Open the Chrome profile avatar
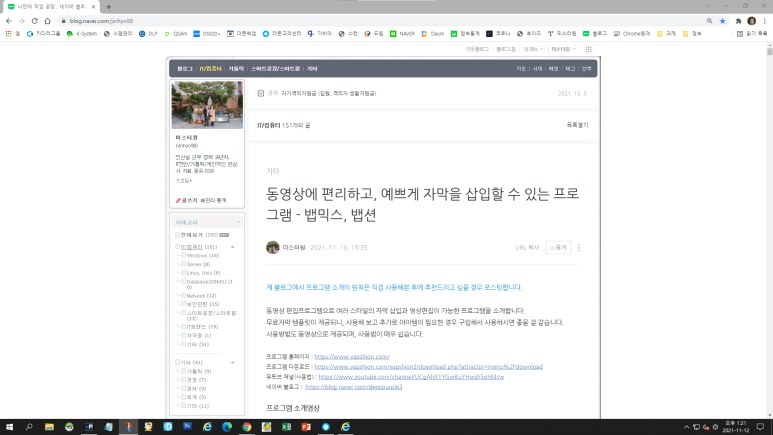The width and height of the screenshot is (773, 435). click(x=751, y=21)
